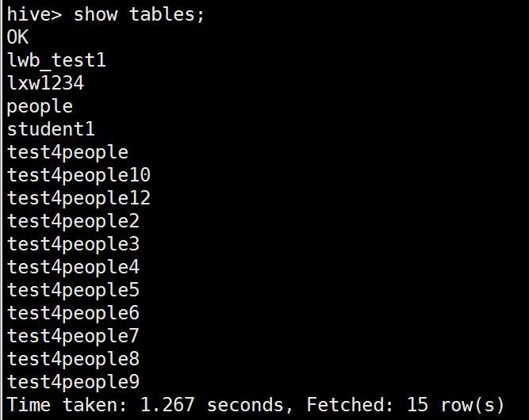Click on the test4people3 table entry
Viewport: 529px width, 420px height.
point(73,244)
